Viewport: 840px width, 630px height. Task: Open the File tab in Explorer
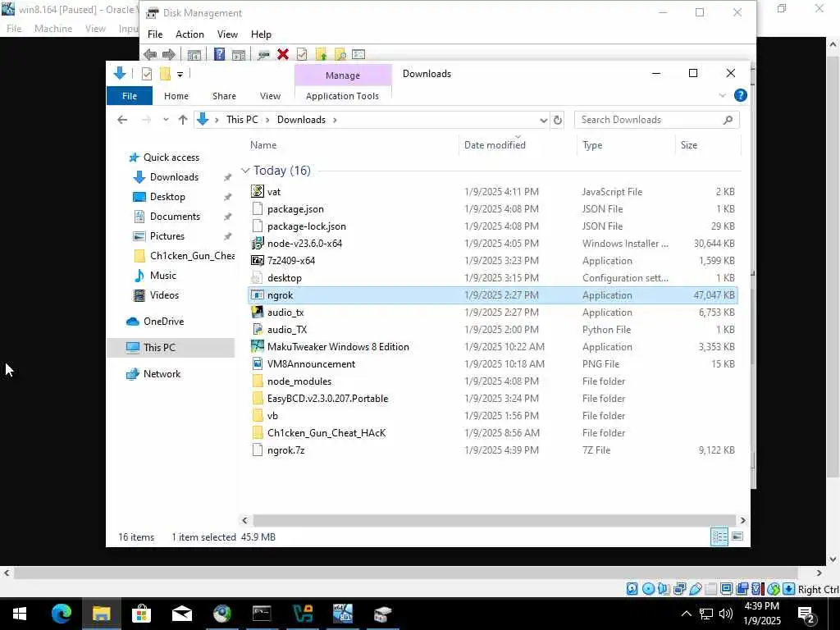(129, 96)
